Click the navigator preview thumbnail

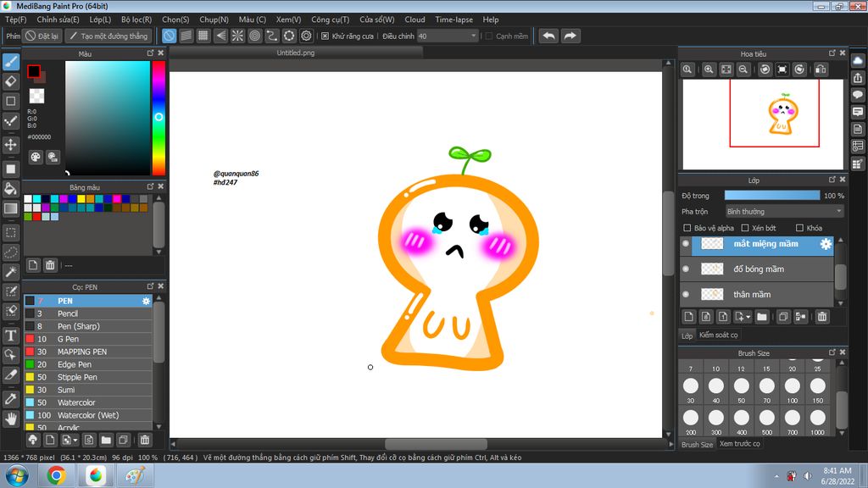(x=763, y=124)
